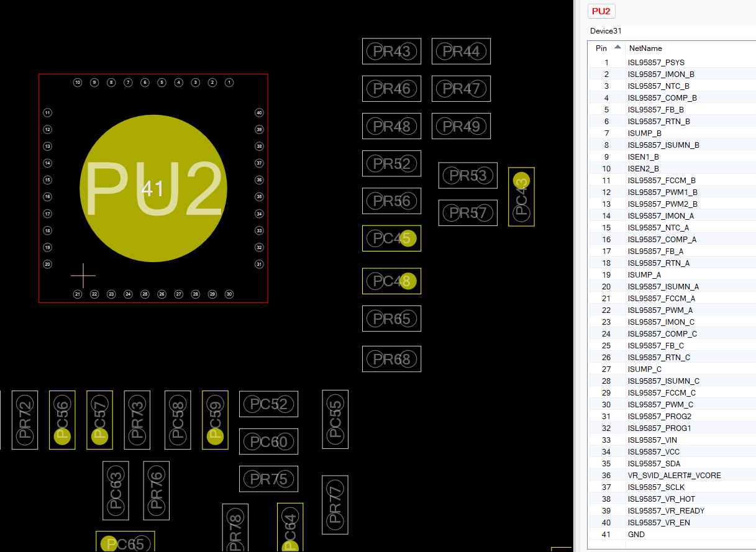Click pin 40 pad on PU2 footprint
Image resolution: width=756 pixels, height=552 pixels.
click(259, 112)
